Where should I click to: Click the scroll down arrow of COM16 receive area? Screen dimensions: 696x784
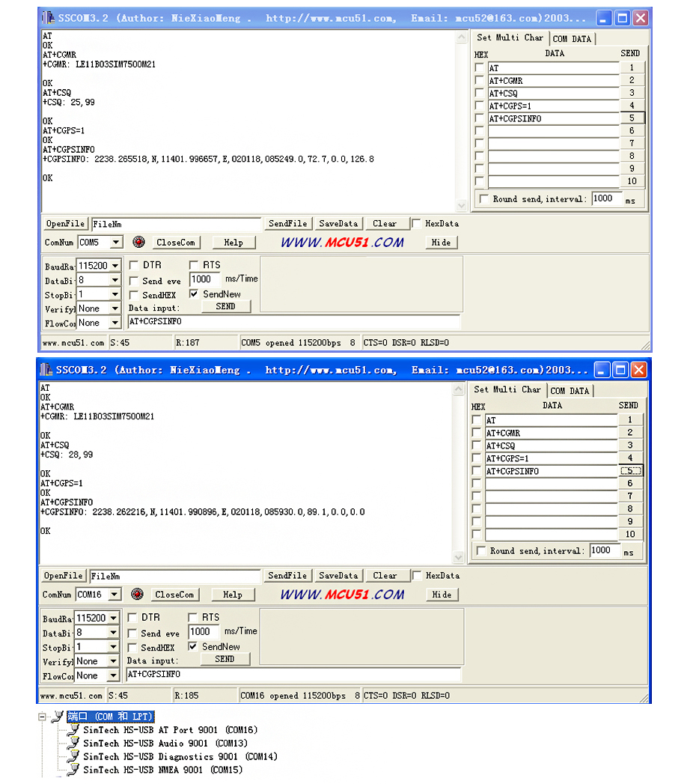459,557
